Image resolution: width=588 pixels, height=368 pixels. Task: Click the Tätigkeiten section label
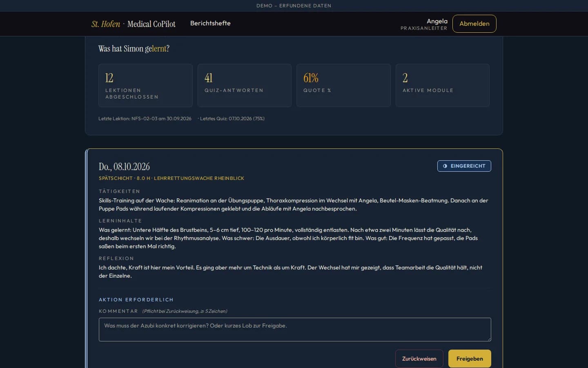click(119, 191)
